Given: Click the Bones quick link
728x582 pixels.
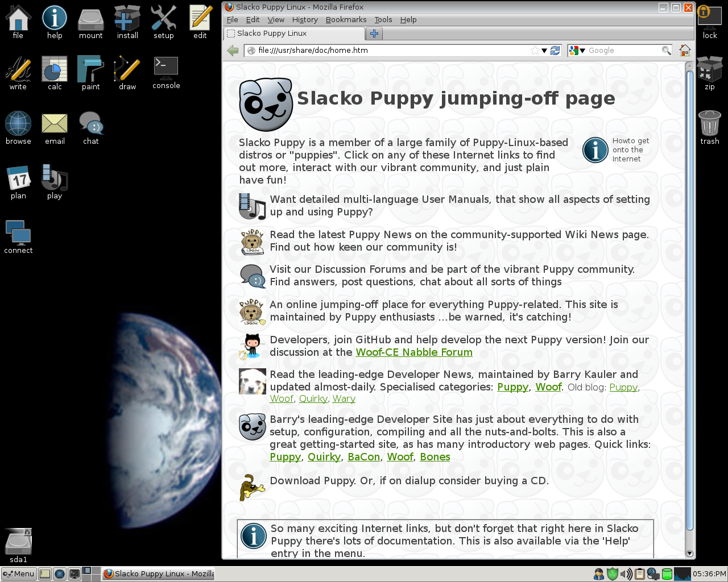Looking at the screenshot, I should pyautogui.click(x=435, y=457).
